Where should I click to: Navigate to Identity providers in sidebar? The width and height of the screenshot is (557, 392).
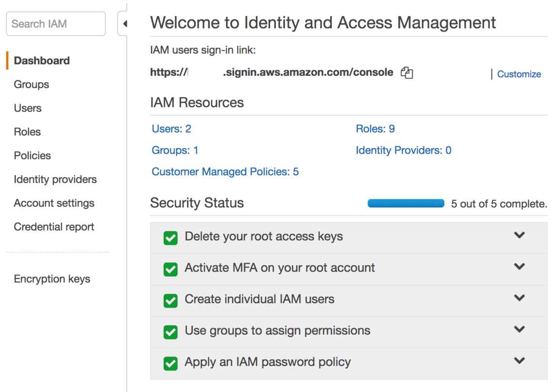coord(55,179)
